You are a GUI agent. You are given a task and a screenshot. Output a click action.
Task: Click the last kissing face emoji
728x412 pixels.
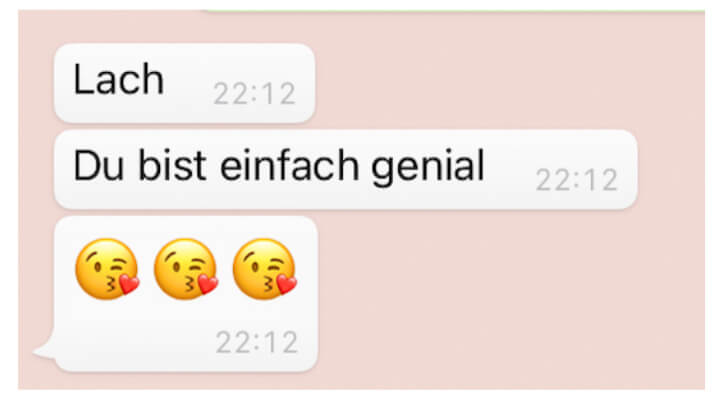[264, 269]
